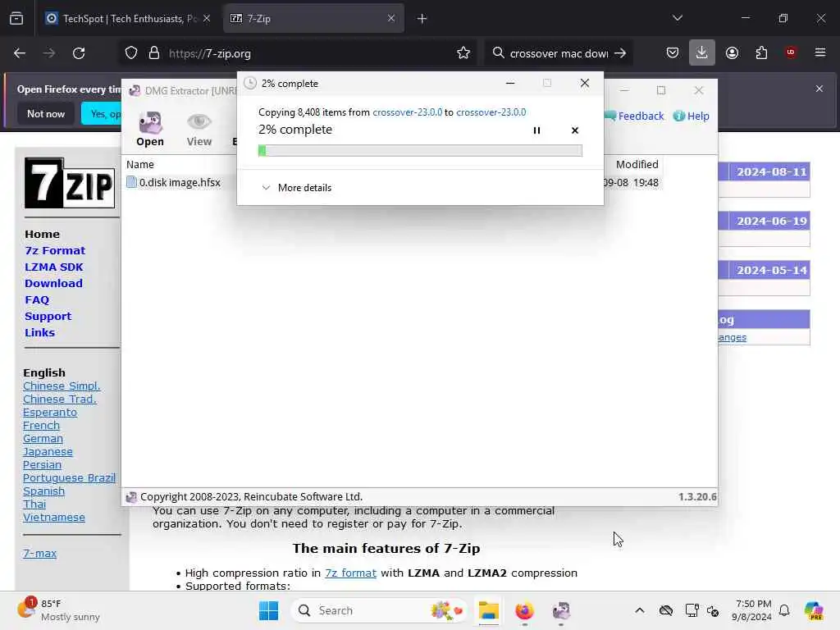Viewport: 840px width, 630px height.
Task: Open the Download page link
Action: coord(53,283)
